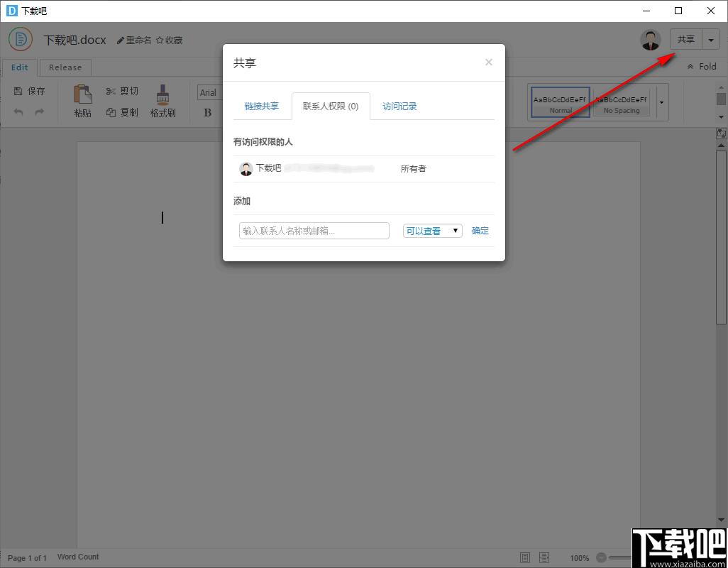Expand the styles gallery dropdown arrow
The height and width of the screenshot is (568, 728).
click(x=661, y=102)
